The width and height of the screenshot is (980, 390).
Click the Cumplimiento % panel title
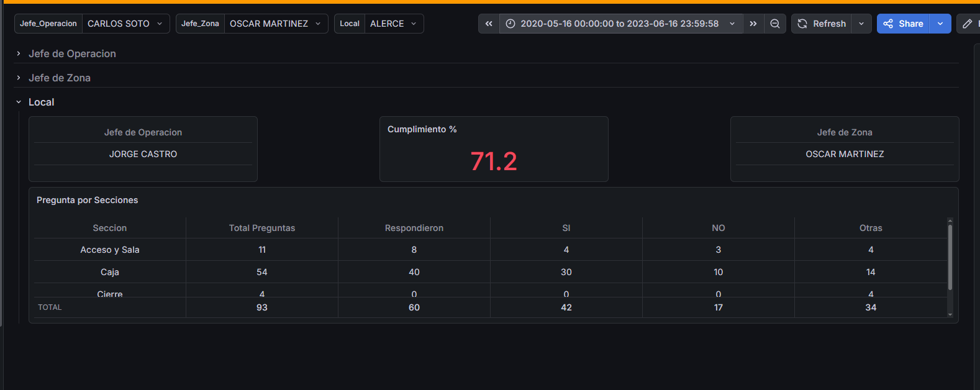click(x=422, y=129)
